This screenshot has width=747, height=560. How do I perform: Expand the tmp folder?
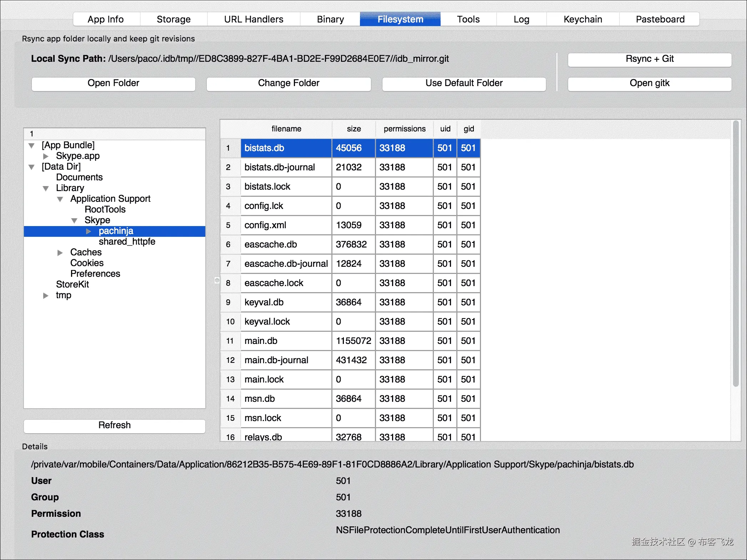click(46, 296)
